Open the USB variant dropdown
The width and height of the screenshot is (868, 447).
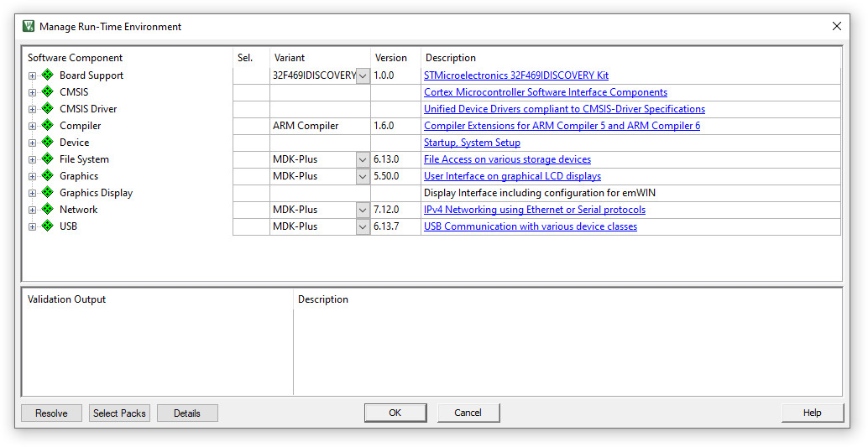(x=363, y=226)
